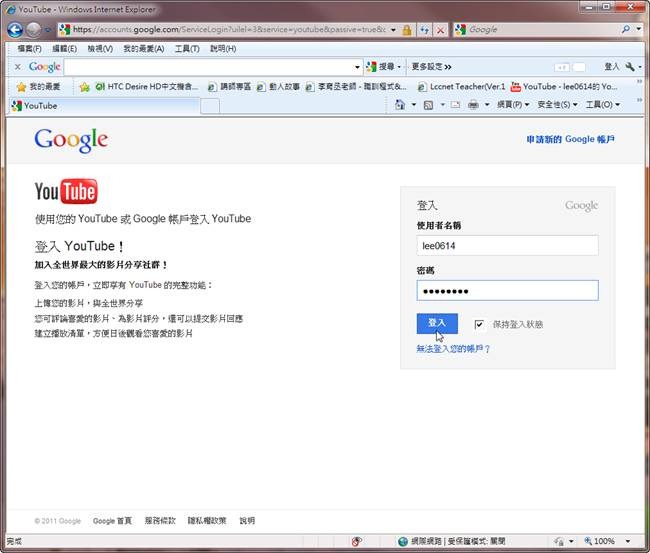Expand the Print dropdown arrow
This screenshot has height=553, width=650.
click(x=487, y=105)
